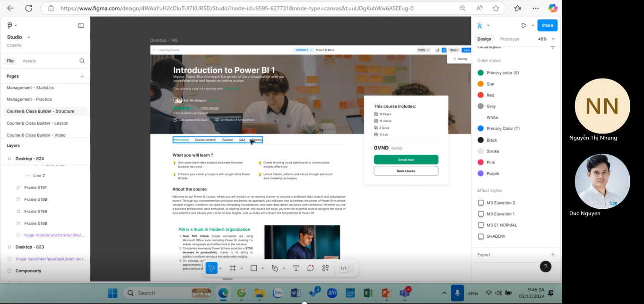Open dropdown next to Figma logo
Screen dimensions: 644x304
click(x=16, y=26)
